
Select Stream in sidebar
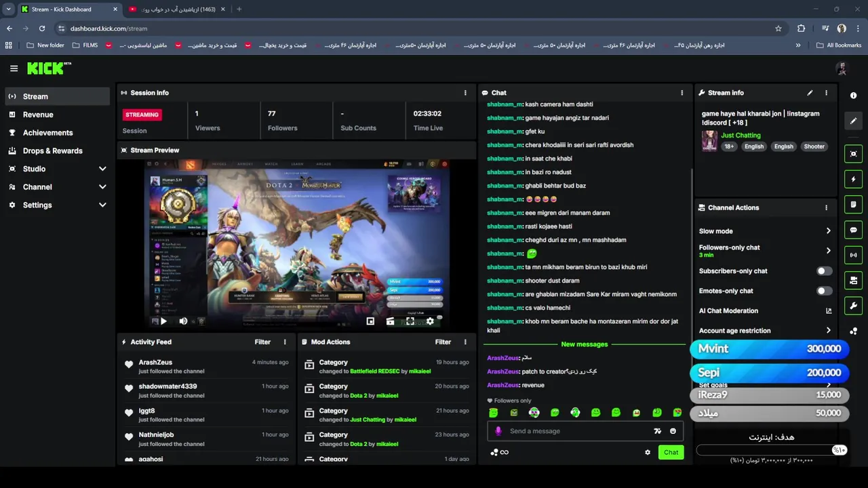57,96
